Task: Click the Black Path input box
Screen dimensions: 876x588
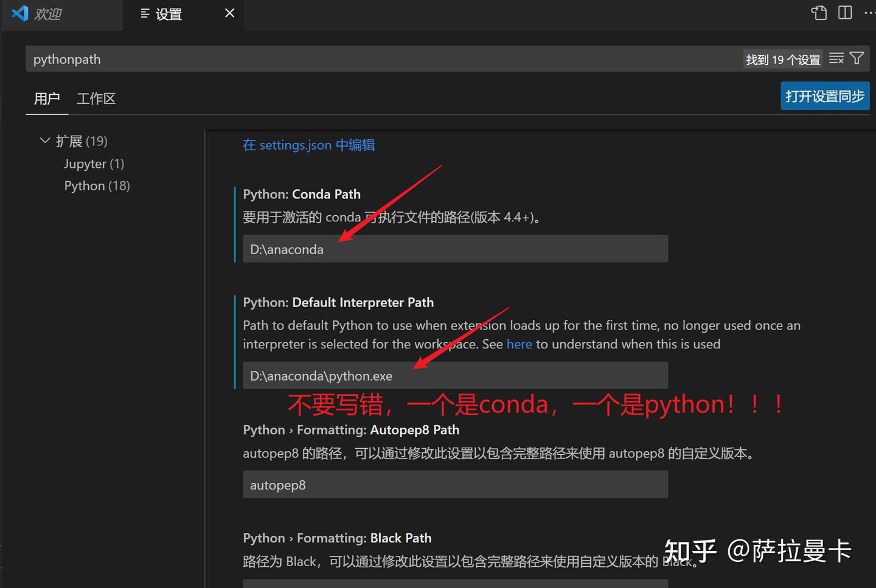Action: pos(455,584)
